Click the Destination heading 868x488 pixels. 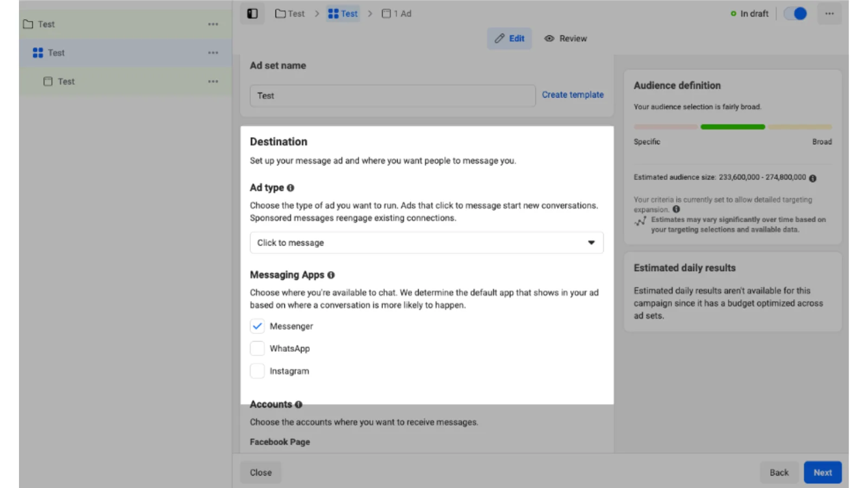278,142
